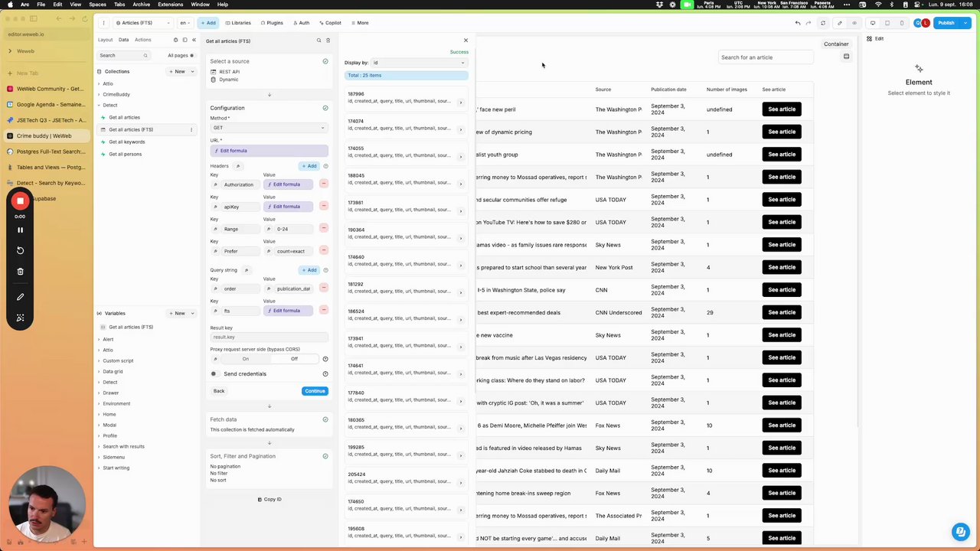The height and width of the screenshot is (551, 980).
Task: Open the More menu in top bar
Action: 359,23
